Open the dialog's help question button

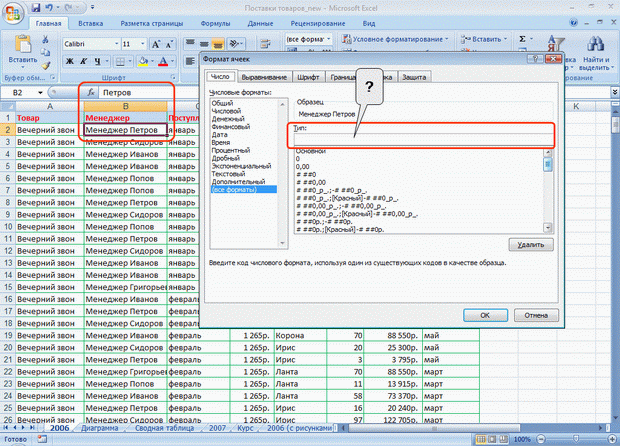535,59
